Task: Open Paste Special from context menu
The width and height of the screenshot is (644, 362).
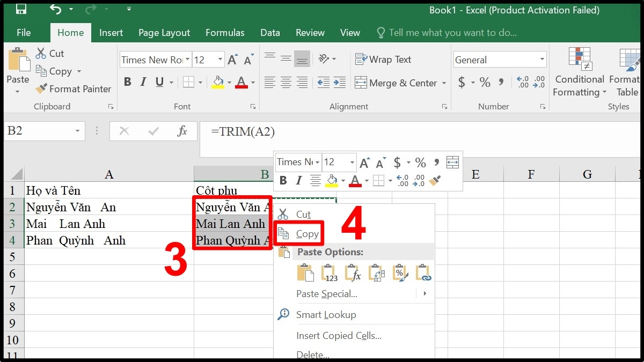Action: pyautogui.click(x=327, y=294)
